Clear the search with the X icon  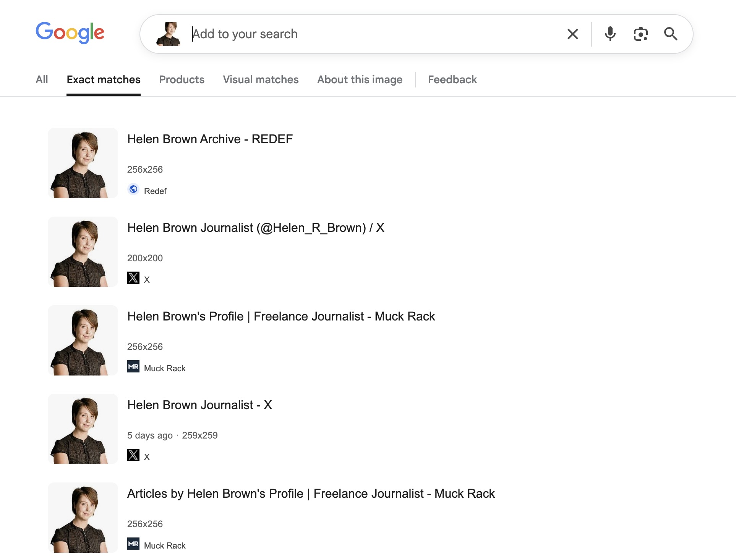click(572, 34)
